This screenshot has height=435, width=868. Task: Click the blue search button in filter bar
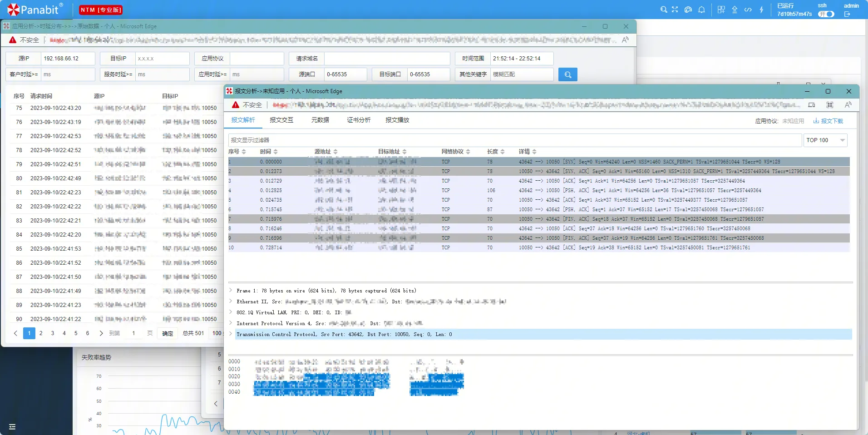[x=567, y=74]
